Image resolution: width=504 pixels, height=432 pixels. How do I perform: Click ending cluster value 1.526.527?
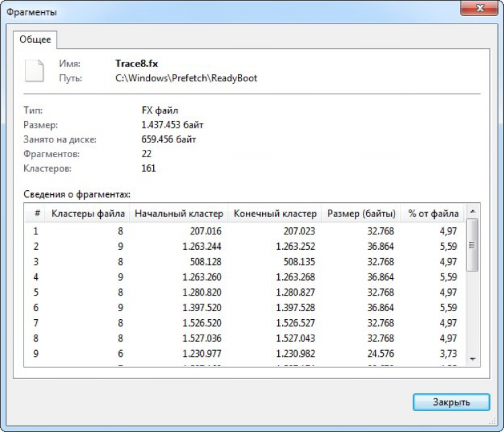[296, 322]
